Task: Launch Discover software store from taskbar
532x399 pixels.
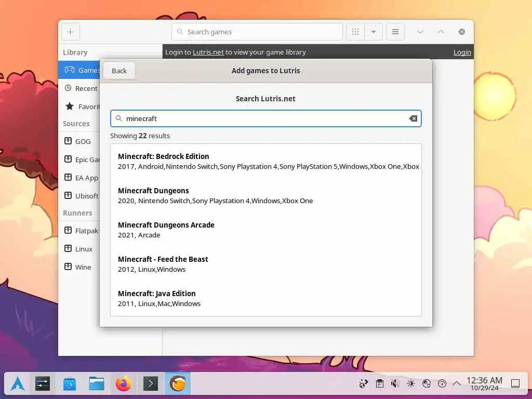Action: tap(70, 384)
